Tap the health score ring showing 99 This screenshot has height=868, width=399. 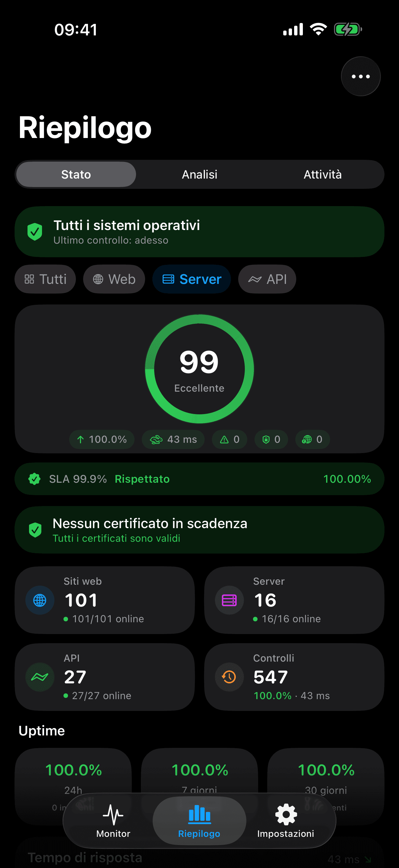pyautogui.click(x=199, y=369)
